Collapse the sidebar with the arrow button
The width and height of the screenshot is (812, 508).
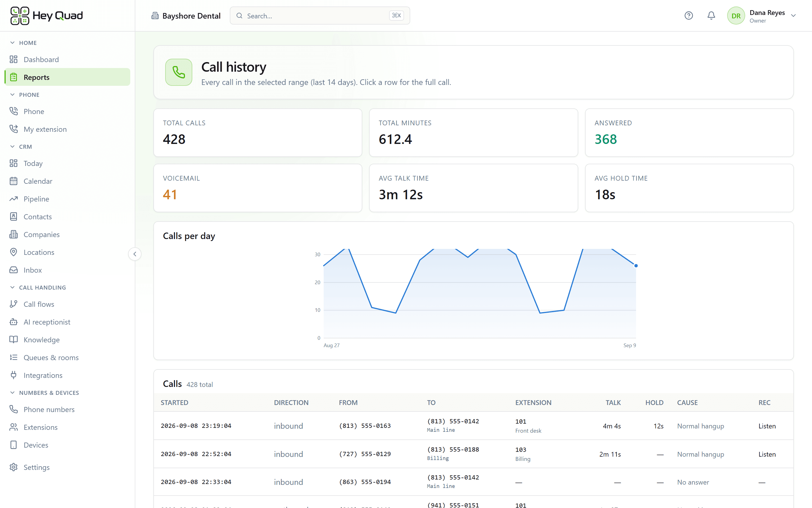tap(134, 254)
